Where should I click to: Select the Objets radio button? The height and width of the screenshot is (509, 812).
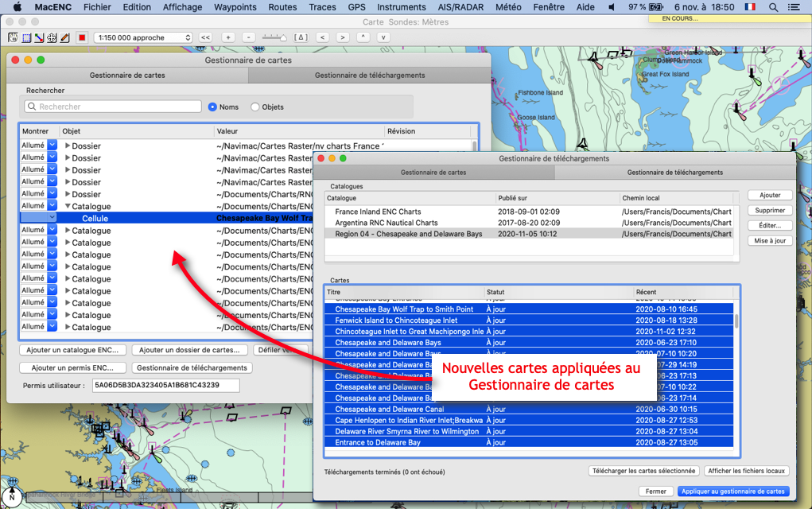click(x=254, y=107)
